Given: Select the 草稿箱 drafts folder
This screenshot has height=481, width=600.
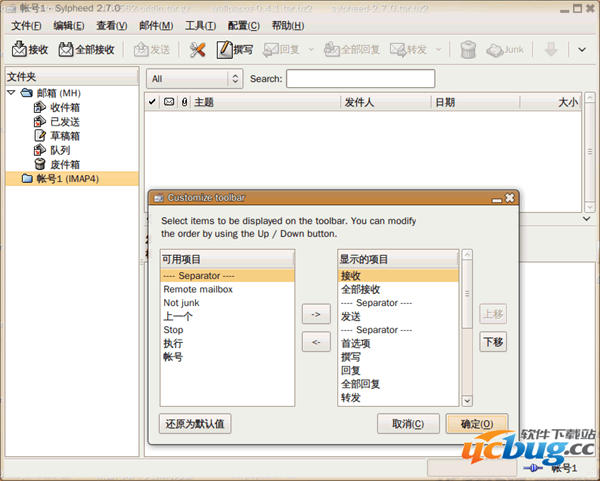Looking at the screenshot, I should pos(41,136).
